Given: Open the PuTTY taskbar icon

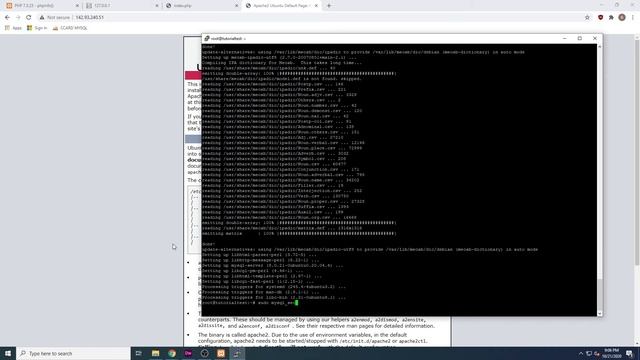Looking at the screenshot, I should (x=237, y=353).
